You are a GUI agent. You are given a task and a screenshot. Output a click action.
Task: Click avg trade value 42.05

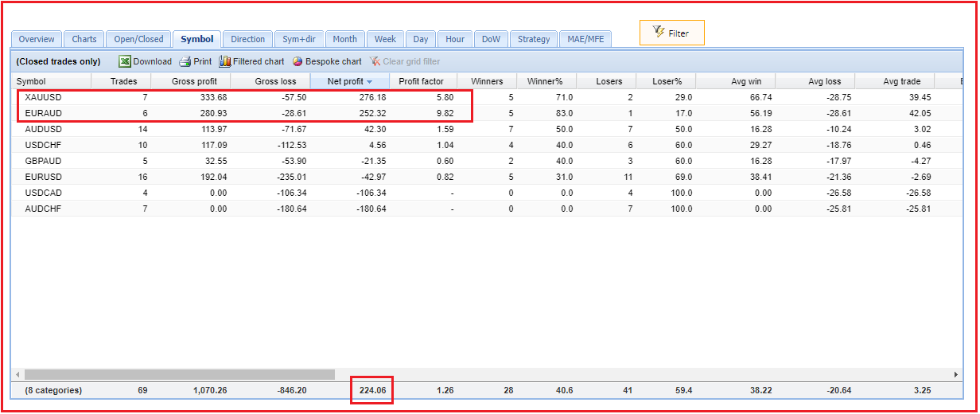tap(919, 113)
